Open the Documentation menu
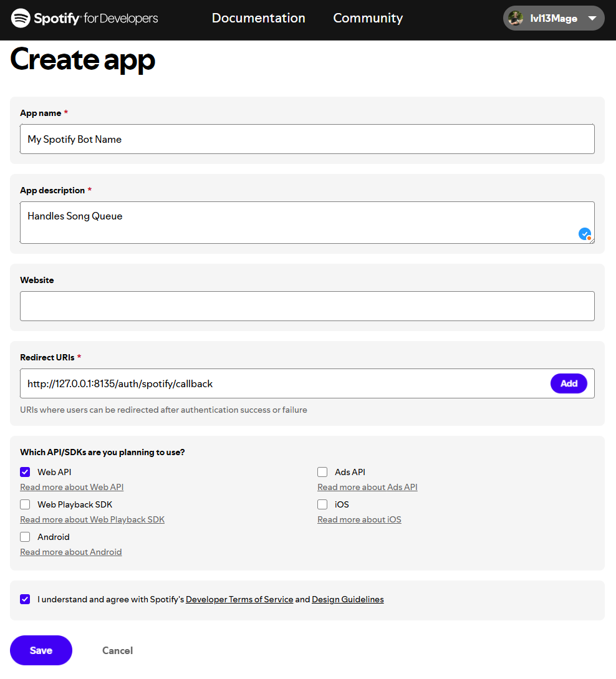This screenshot has height=679, width=616. coord(259,18)
